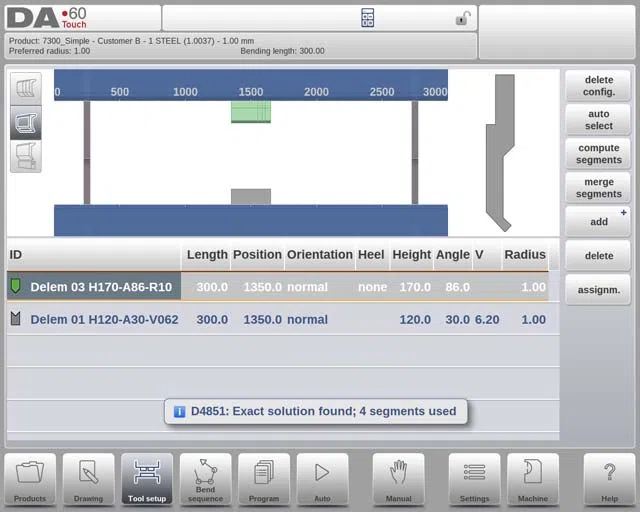
Task: Click V value 6.20
Action: click(x=487, y=319)
